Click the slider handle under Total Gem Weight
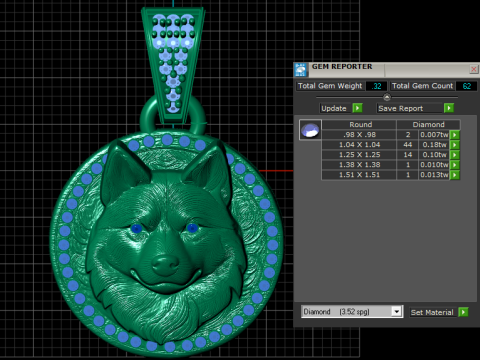480x360 pixels. point(387,97)
